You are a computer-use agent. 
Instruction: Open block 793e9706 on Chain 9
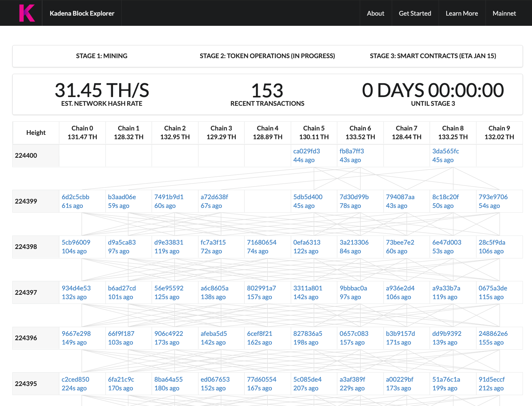click(493, 197)
